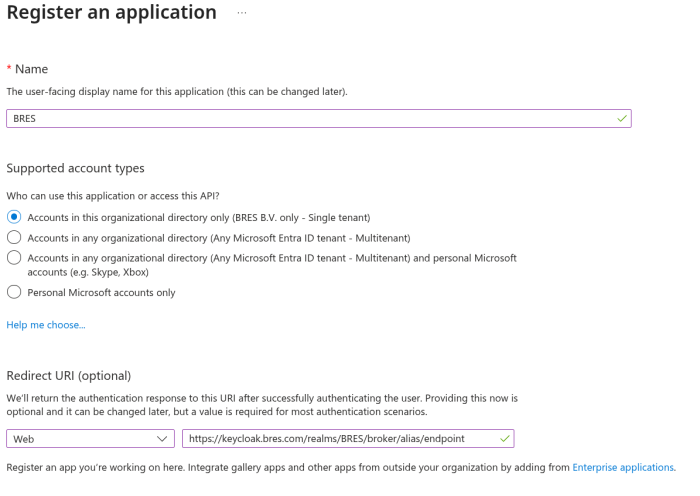The height and width of the screenshot is (496, 700).
Task: Select Multitenant and personal Microsoft accounts option
Action: point(14,258)
